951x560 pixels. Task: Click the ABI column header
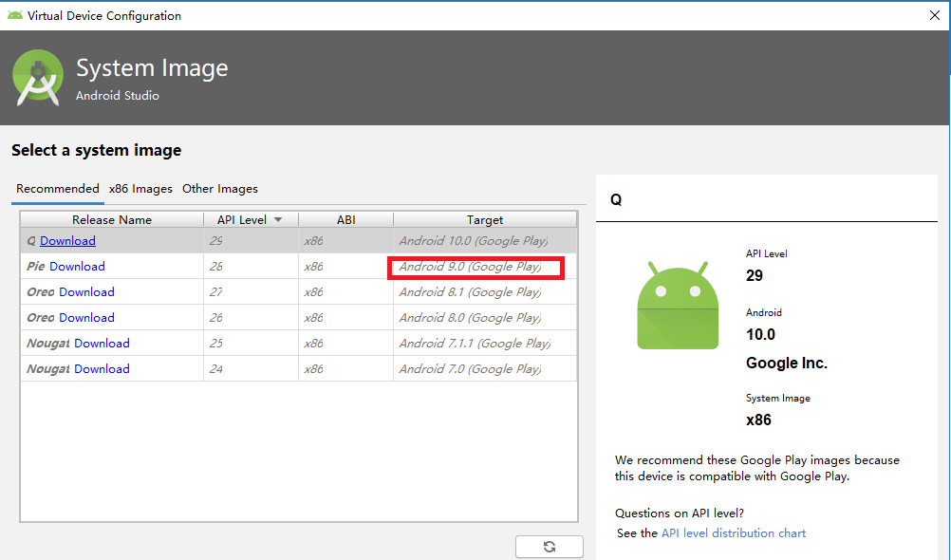(x=345, y=219)
